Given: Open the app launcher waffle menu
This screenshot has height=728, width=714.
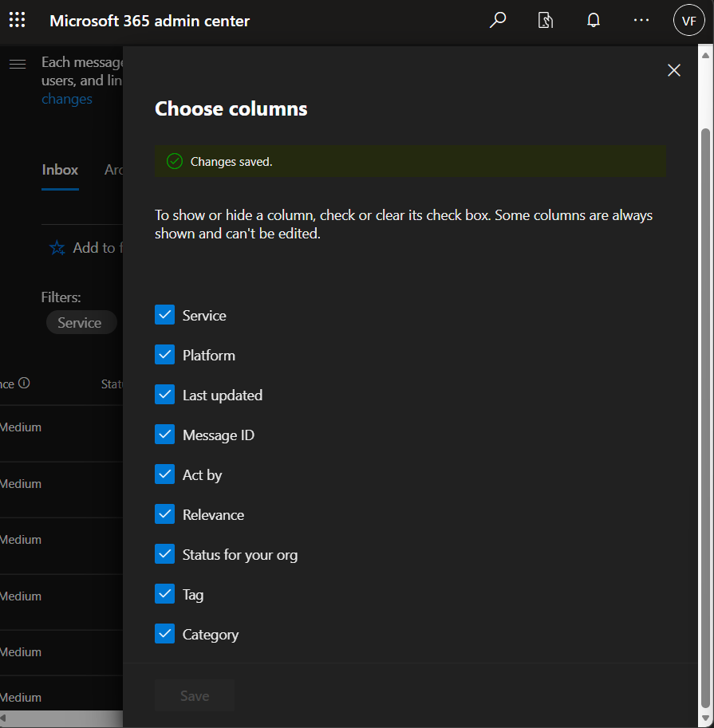Looking at the screenshot, I should [x=17, y=20].
